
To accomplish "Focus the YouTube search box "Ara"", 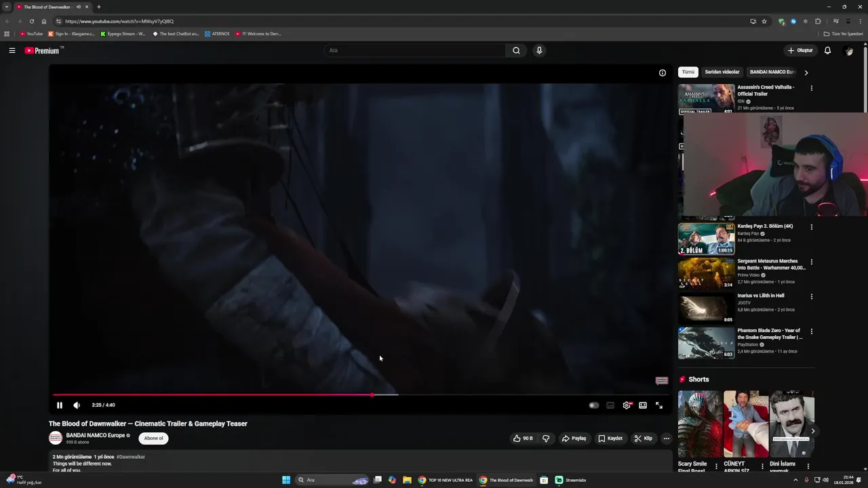I will tap(415, 50).
